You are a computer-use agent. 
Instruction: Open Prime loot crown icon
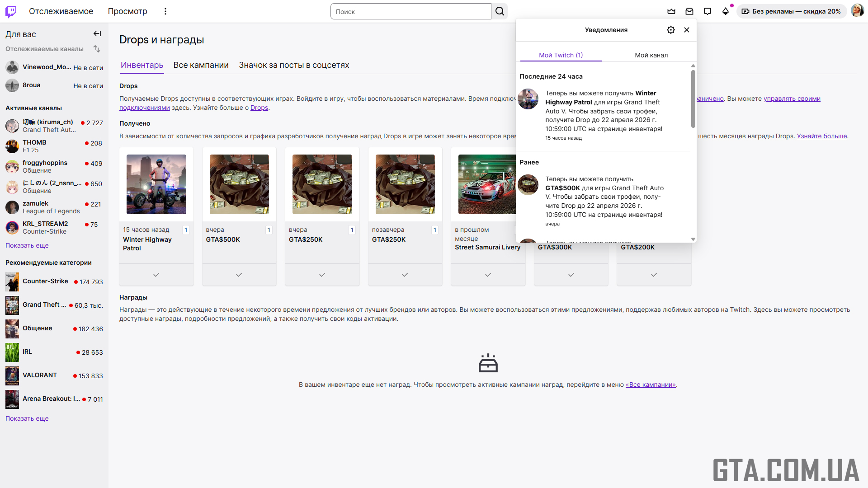click(671, 11)
